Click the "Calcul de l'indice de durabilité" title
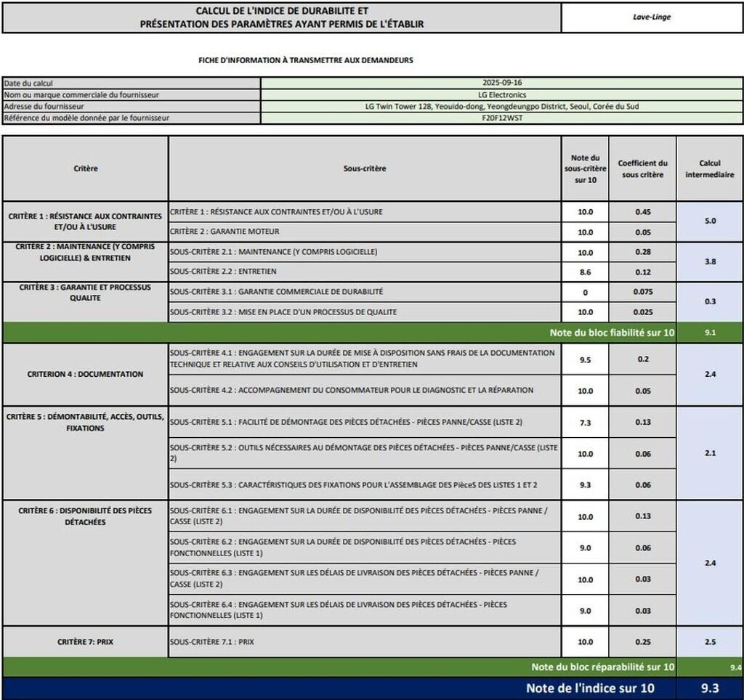This screenshot has height=700, width=744. (x=282, y=17)
